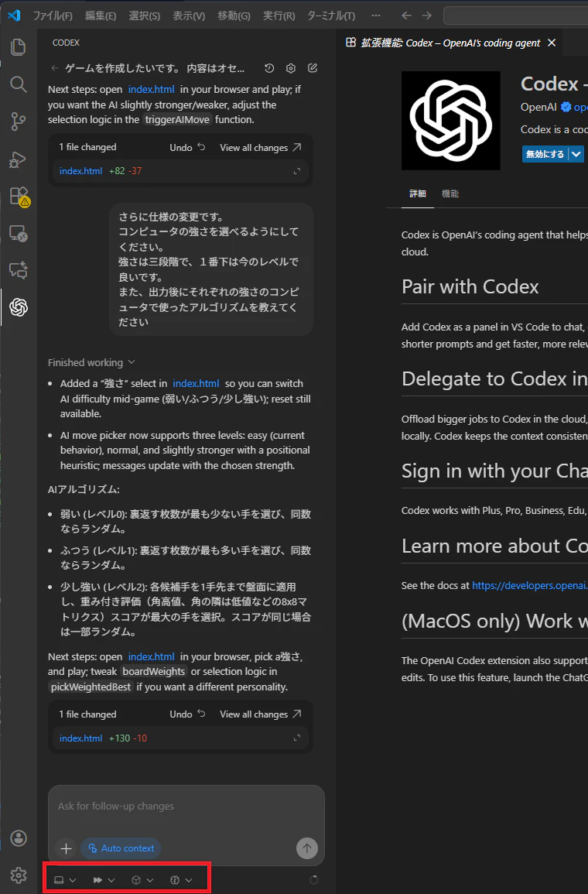Undo the first file change (+82 -37)
The image size is (588, 894).
tap(187, 148)
